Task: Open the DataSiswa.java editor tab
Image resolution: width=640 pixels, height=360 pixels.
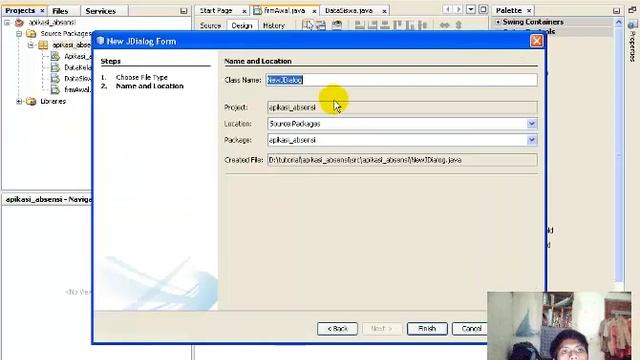Action: (349, 11)
